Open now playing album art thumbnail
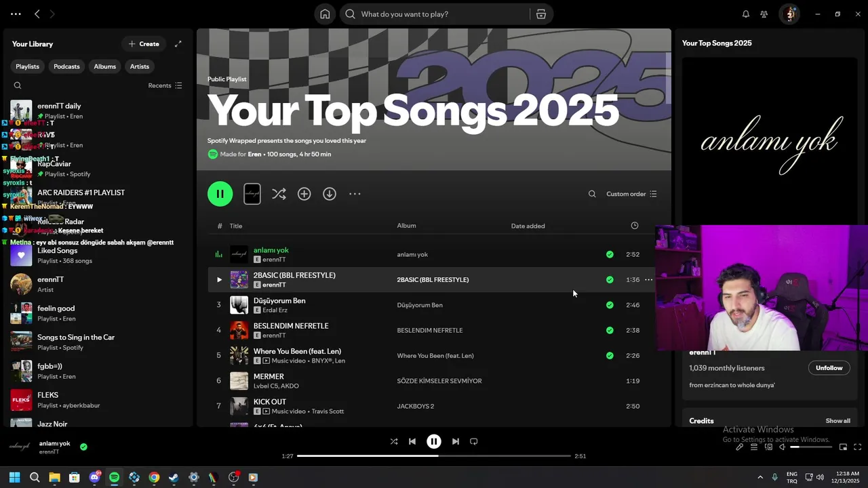The width and height of the screenshot is (868, 488). pos(21,447)
